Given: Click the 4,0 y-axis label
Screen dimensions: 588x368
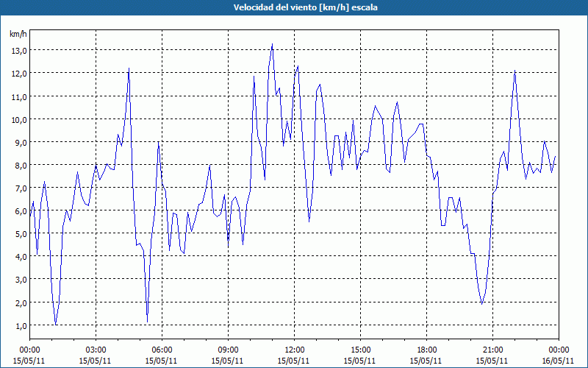Looking at the screenshot, I should (x=21, y=257).
